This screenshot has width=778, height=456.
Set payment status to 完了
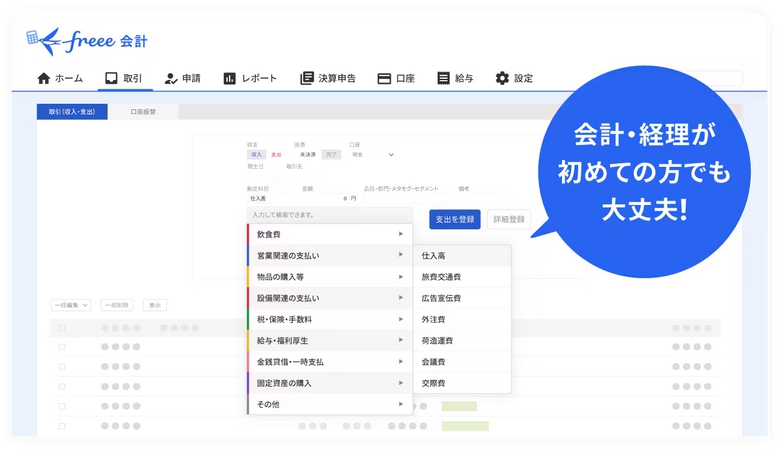[332, 155]
